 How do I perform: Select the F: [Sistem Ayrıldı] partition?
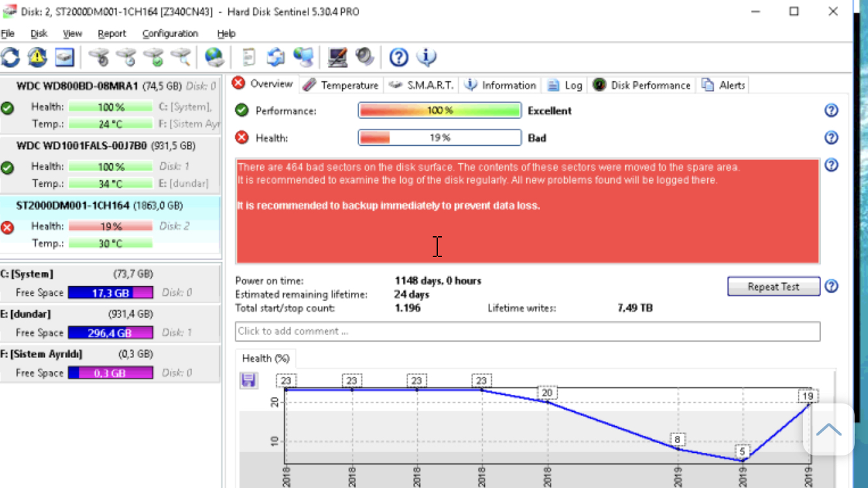pyautogui.click(x=110, y=363)
